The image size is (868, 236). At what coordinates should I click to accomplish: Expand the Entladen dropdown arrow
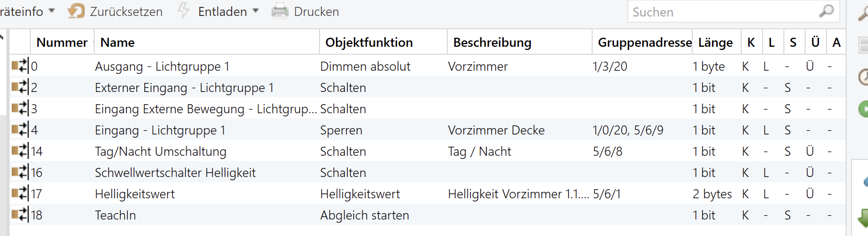pos(256,11)
